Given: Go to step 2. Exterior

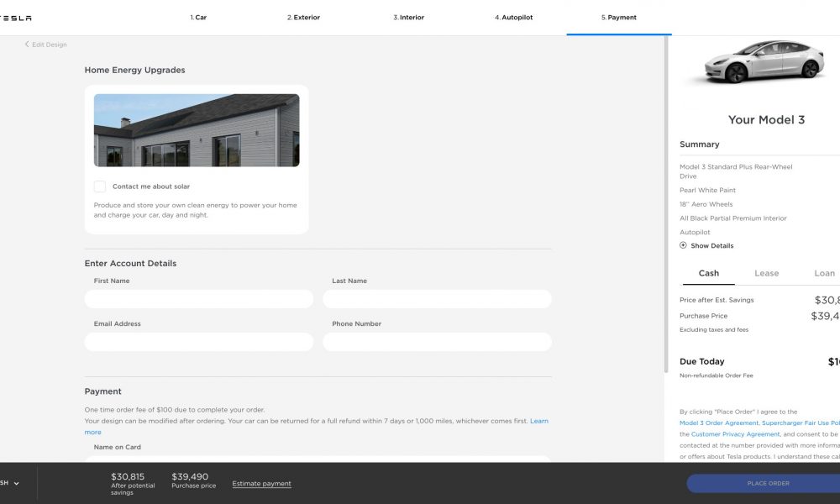Looking at the screenshot, I should [303, 17].
